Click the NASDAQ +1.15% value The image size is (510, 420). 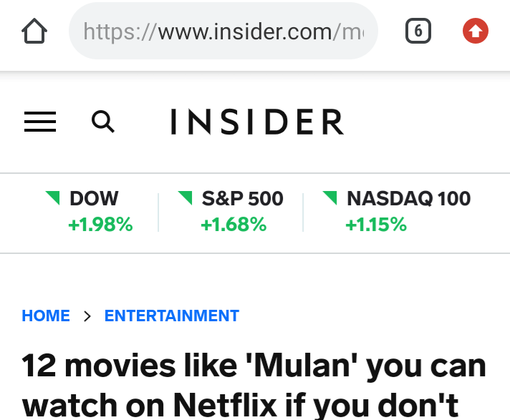click(376, 225)
